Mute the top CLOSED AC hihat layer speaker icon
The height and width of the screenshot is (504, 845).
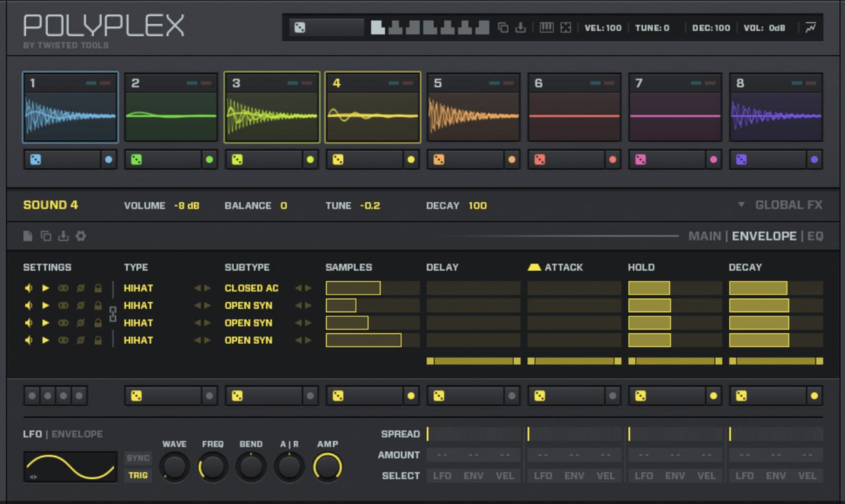28,287
